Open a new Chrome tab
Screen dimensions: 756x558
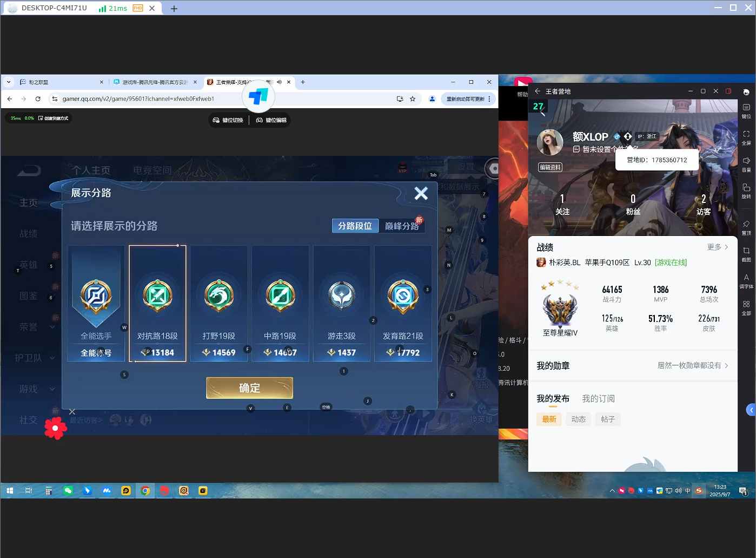coord(303,82)
